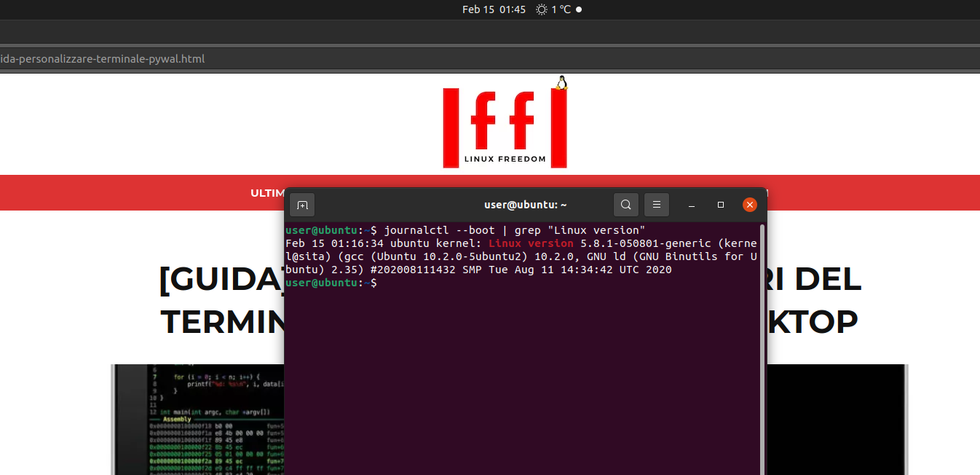Open the terminal hamburger menu
Screen dimensions: 980x475
656,205
